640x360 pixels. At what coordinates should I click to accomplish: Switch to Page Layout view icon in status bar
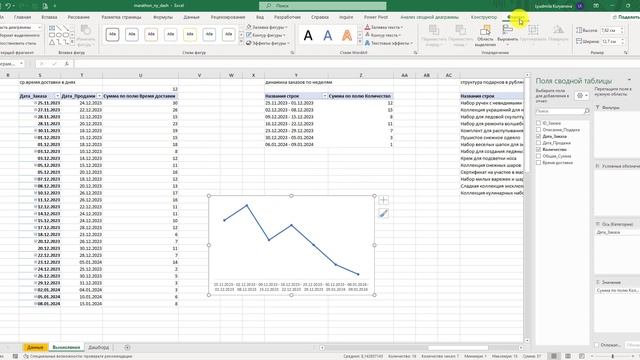[x=568, y=356]
